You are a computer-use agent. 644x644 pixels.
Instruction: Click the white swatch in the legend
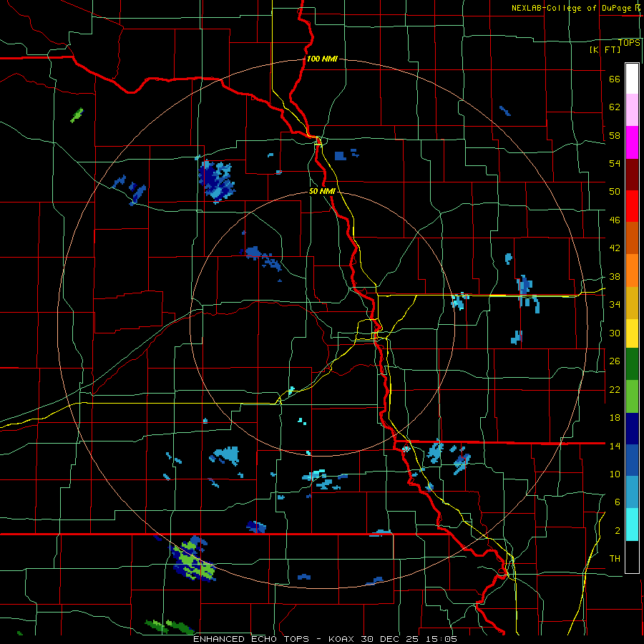coord(632,79)
